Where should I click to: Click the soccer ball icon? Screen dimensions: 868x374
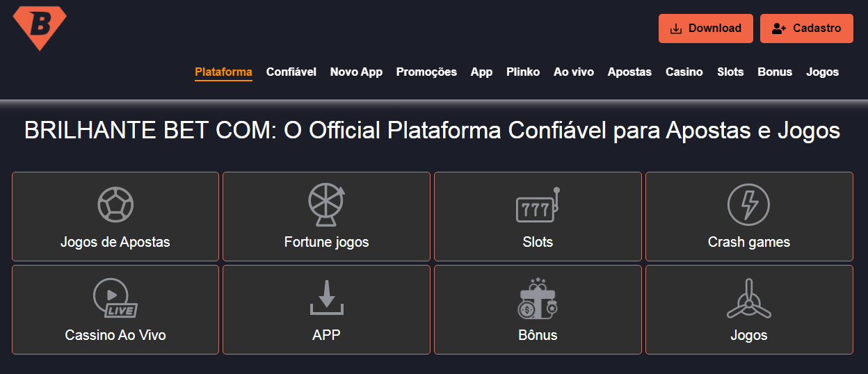115,204
